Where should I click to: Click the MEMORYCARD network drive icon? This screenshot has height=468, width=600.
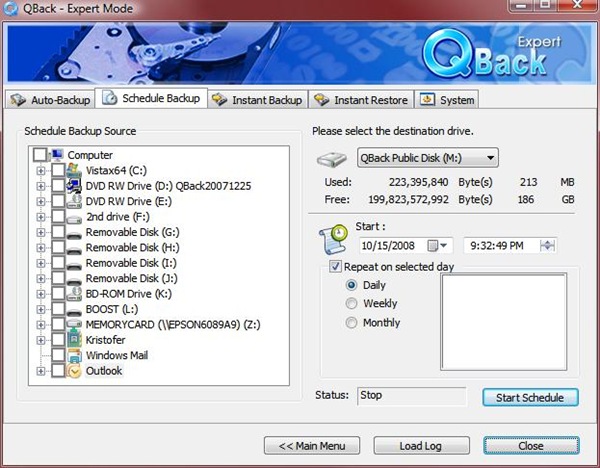pos(74,324)
